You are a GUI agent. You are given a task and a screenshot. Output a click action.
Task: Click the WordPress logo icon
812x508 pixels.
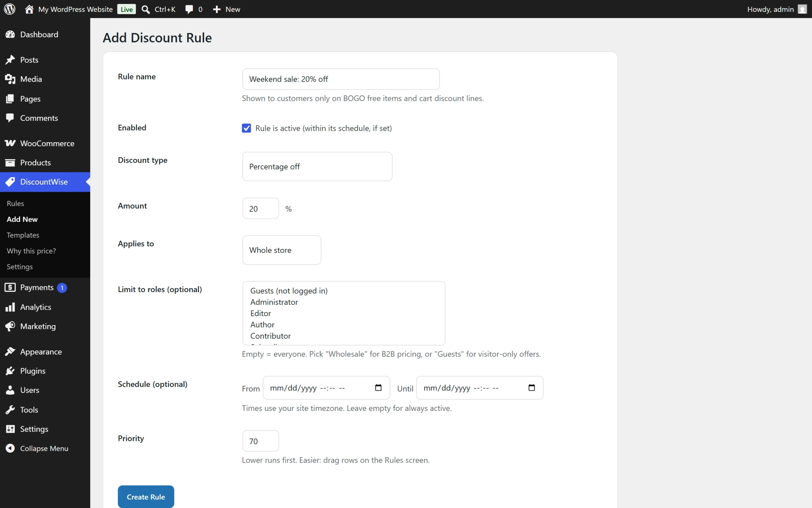[x=10, y=9]
